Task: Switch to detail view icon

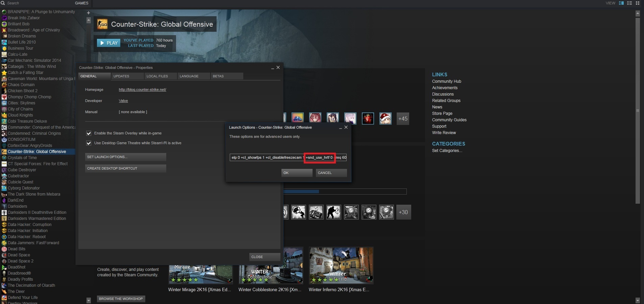Action: tap(621, 3)
